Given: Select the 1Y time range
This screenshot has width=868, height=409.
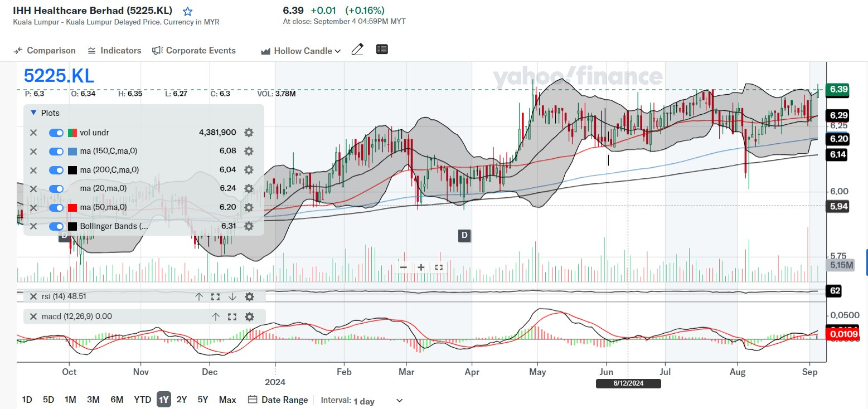Looking at the screenshot, I should click(x=164, y=400).
